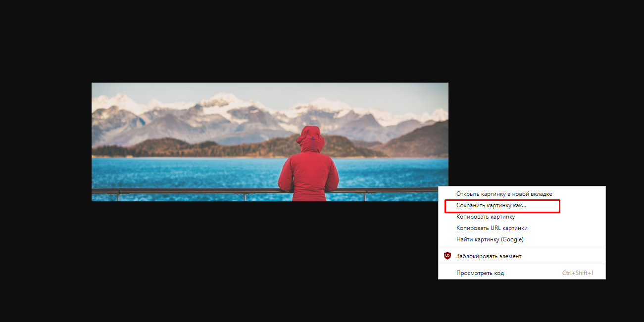Choose 'Копировать картинку' from context menu
Viewport: 644px width, 322px height.
[x=522, y=217]
